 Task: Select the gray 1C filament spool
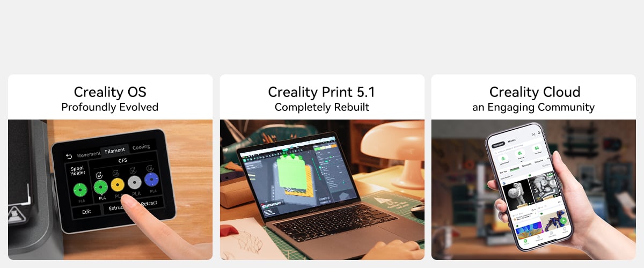135,182
